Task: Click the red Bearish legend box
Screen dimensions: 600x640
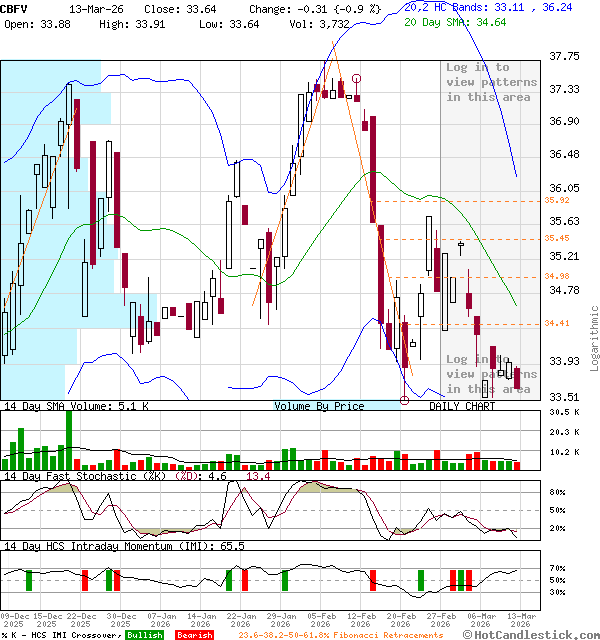Action: click(194, 635)
